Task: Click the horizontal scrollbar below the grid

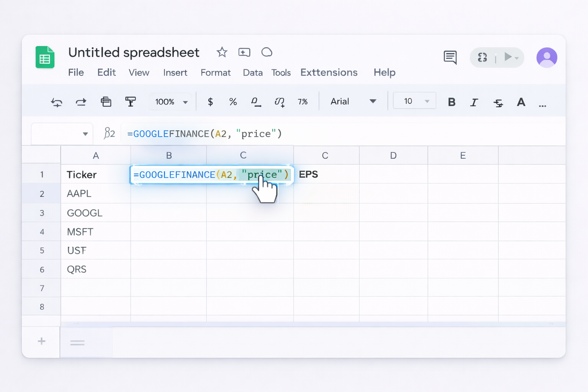Action: click(x=313, y=324)
